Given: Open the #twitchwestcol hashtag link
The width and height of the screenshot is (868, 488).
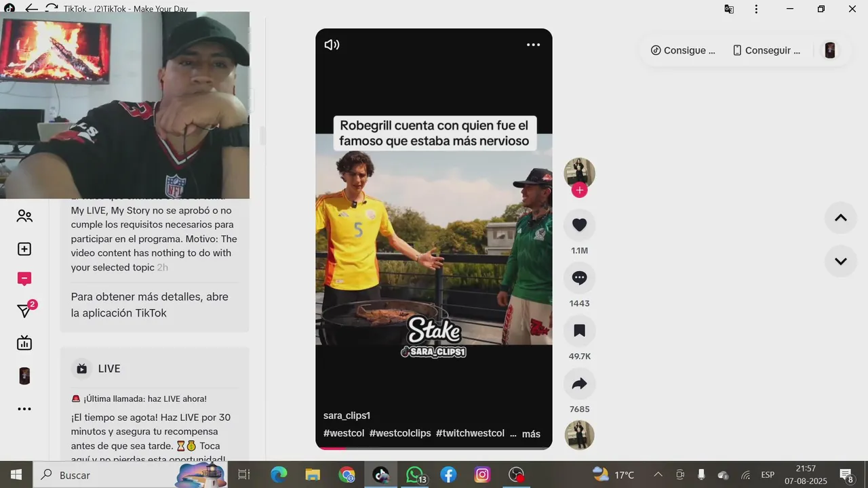Looking at the screenshot, I should (x=470, y=433).
